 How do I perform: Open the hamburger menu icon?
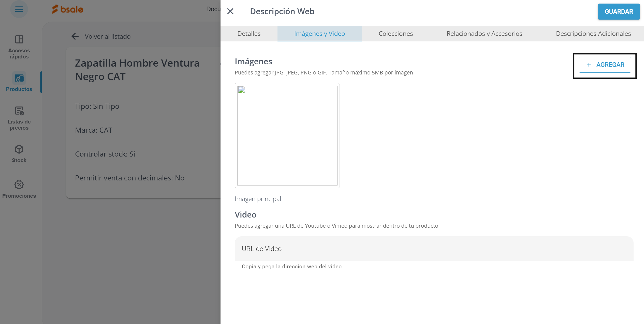pos(19,9)
